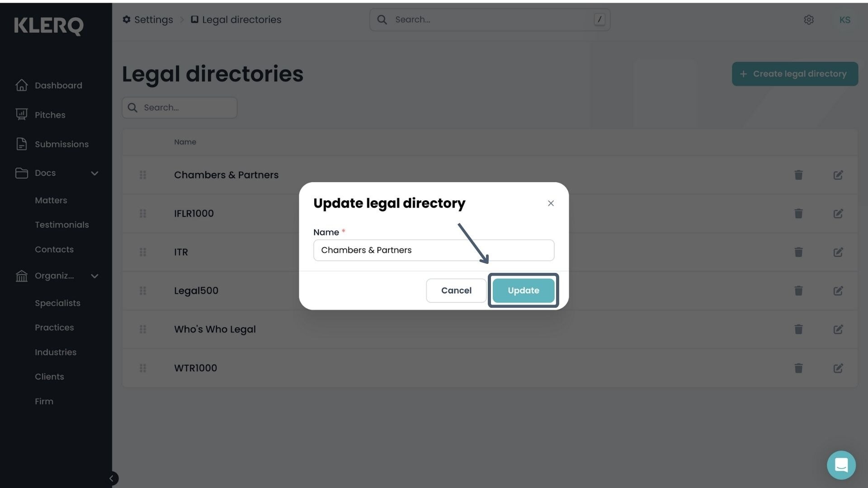The image size is (868, 488).
Task: Select the IFLR1000 row text
Action: [x=194, y=213]
